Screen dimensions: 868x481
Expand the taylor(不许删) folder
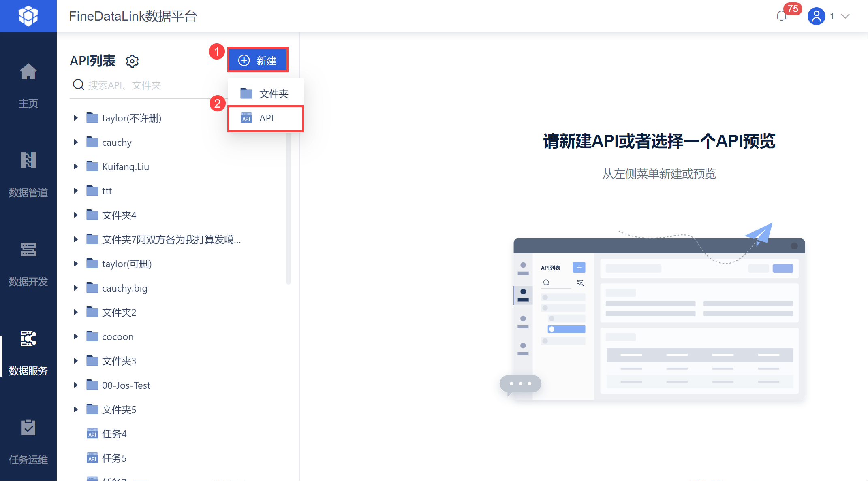click(75, 118)
